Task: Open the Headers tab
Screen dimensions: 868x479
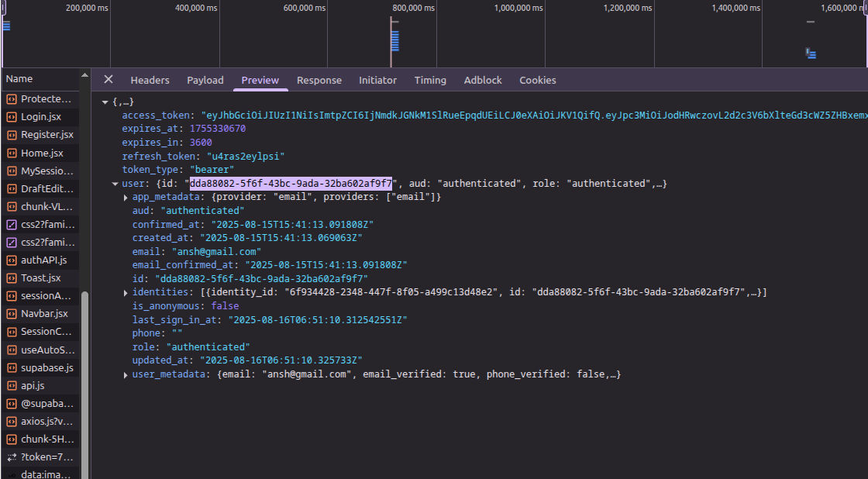Action: tap(150, 81)
